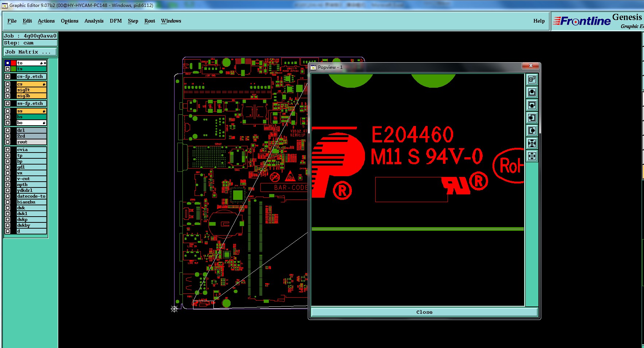This screenshot has width=644, height=348.
Task: Click the Job name field
Action: pos(30,36)
